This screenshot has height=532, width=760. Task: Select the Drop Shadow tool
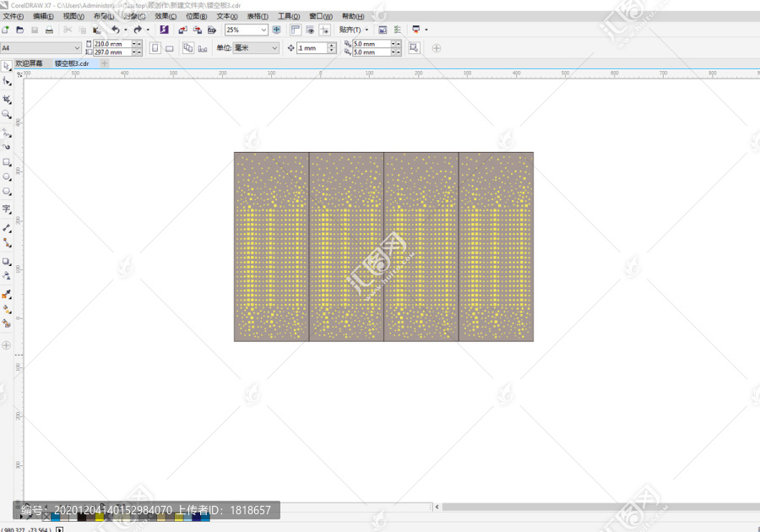coord(6,262)
